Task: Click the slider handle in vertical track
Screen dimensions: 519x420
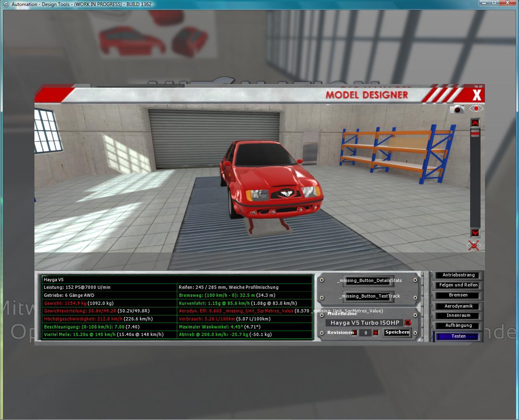Action: (475, 133)
